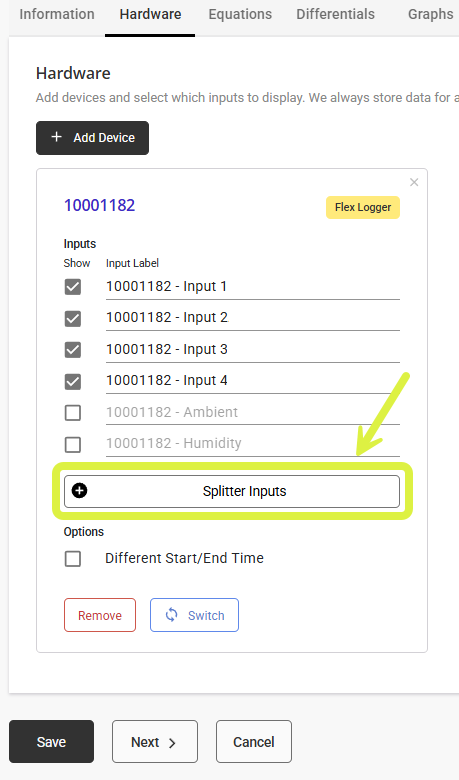Enable the Humidity input checkbox
The image size is (459, 780).
[x=73, y=444]
